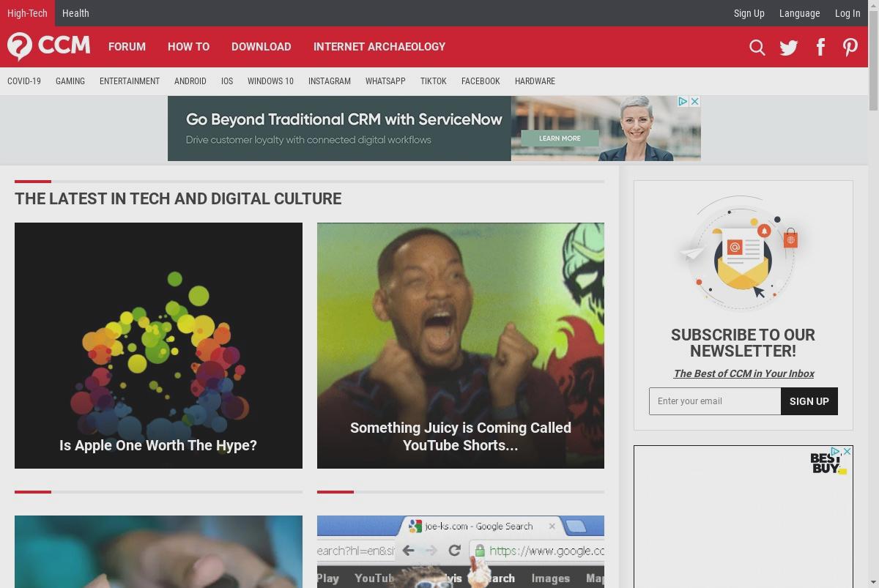Close the Best Buy sidebar ad
This screenshot has width=879, height=588.
pos(847,451)
